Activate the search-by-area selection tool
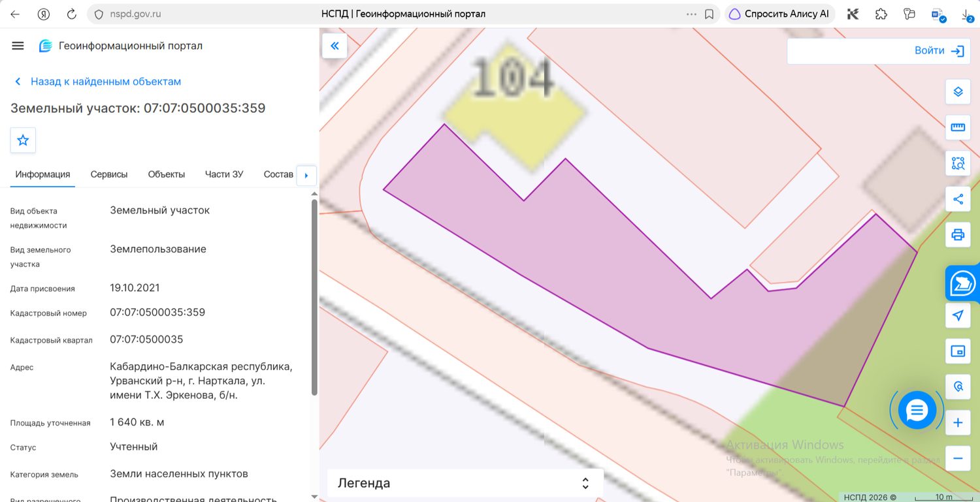This screenshot has height=502, width=980. pyautogui.click(x=958, y=163)
